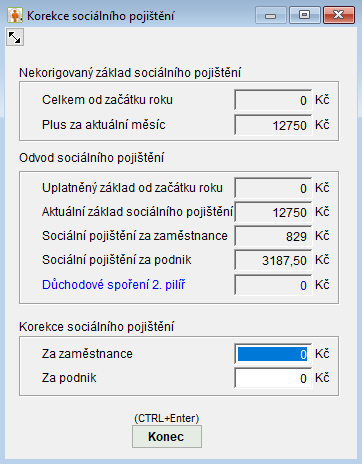Image resolution: width=362 pixels, height=464 pixels.
Task: Click the Plus za aktuální měsíc field
Action: [273, 125]
